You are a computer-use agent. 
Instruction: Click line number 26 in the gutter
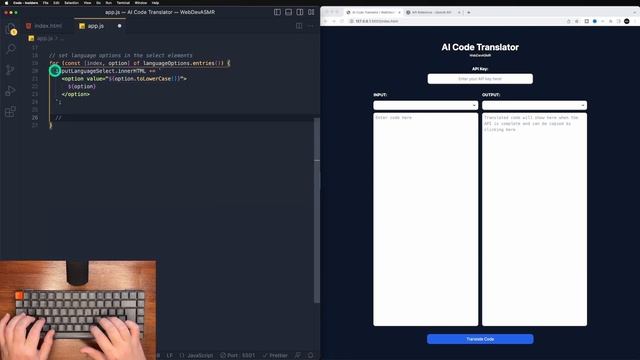35,118
